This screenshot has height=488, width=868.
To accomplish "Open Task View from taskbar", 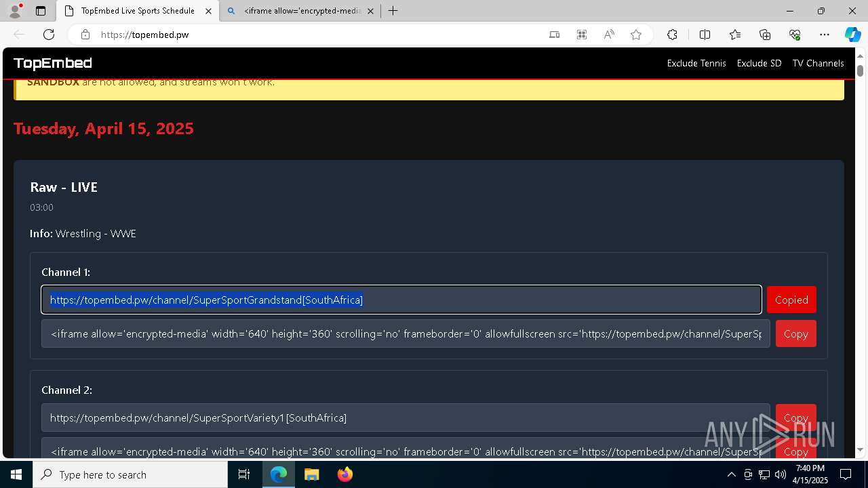I will coord(244,474).
